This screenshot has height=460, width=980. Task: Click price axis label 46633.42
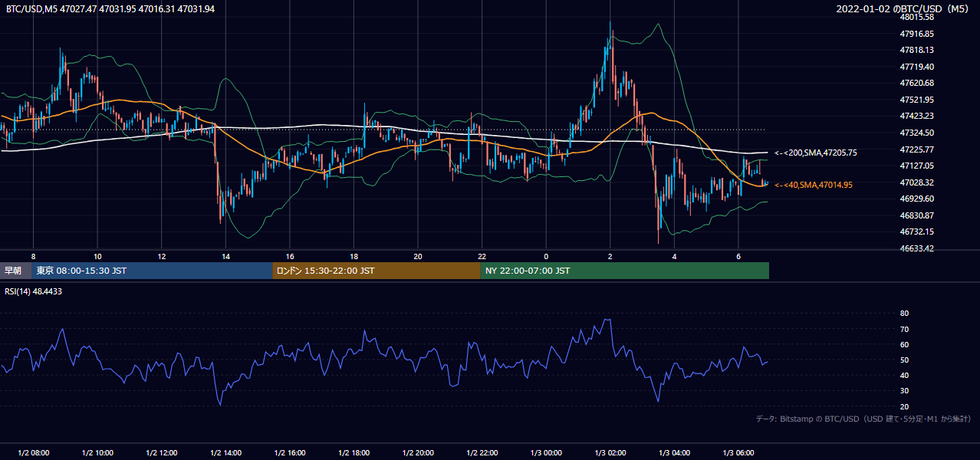tap(917, 248)
